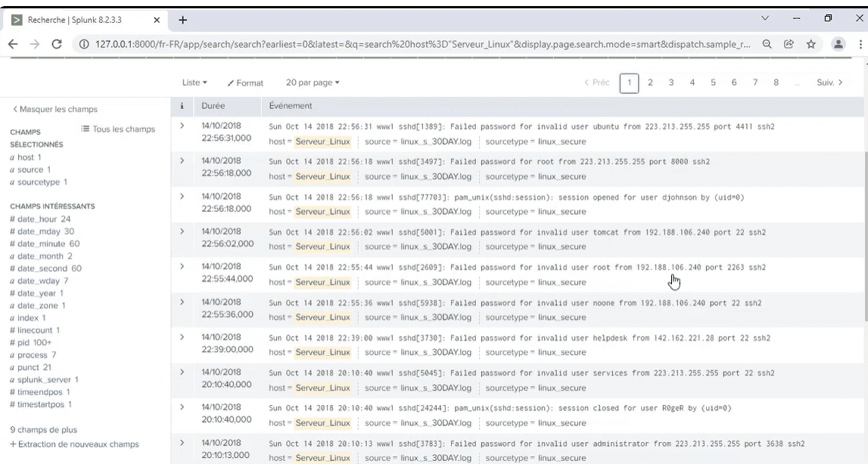Click the zoom magnifier icon in address bar
Screen dimensions: 868x464
[x=767, y=45]
